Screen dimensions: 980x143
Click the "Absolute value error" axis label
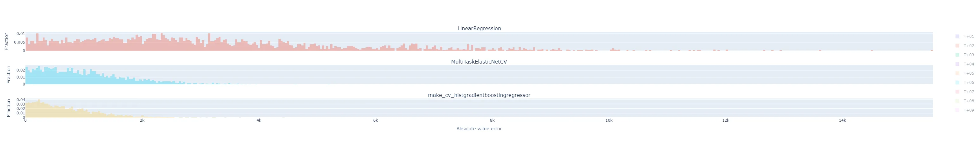coord(479,129)
